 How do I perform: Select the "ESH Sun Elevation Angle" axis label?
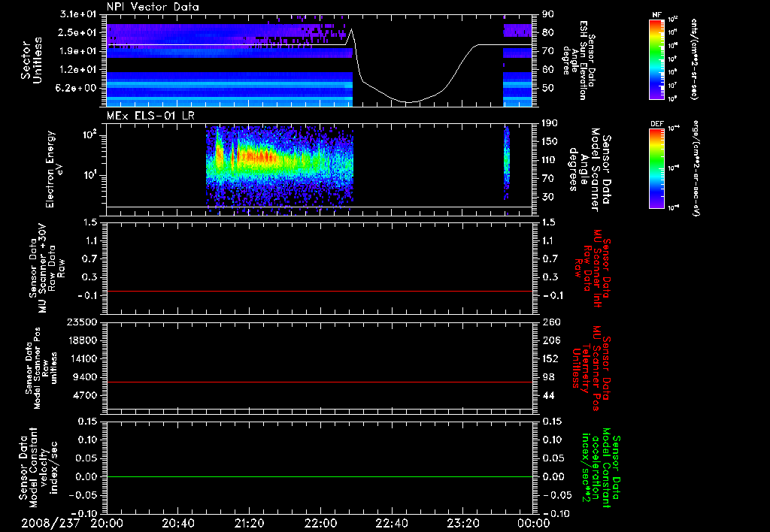click(578, 60)
